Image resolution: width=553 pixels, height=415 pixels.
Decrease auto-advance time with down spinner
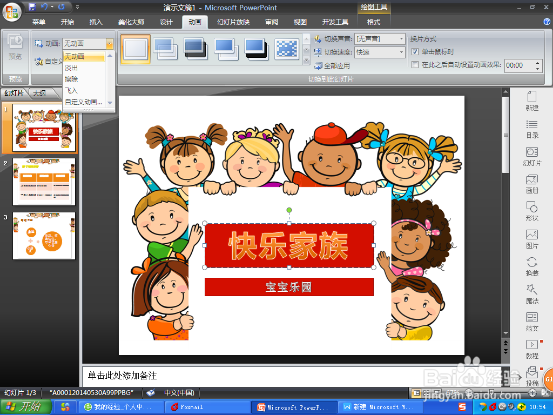coord(537,69)
